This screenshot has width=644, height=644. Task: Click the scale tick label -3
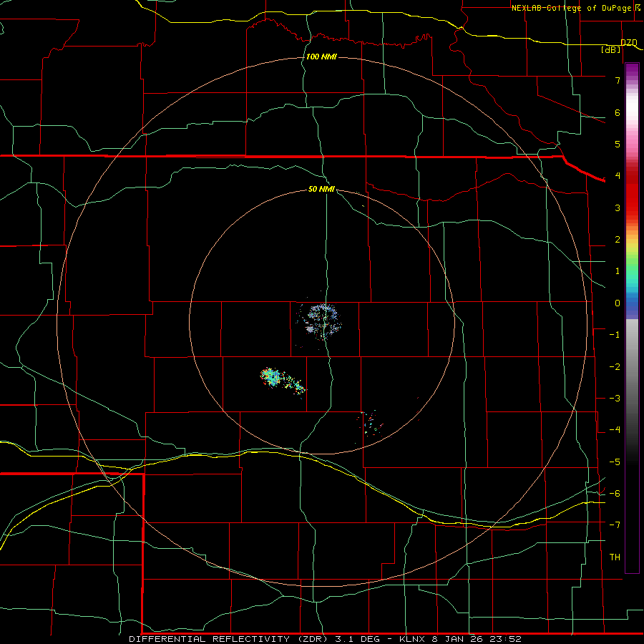(x=615, y=398)
